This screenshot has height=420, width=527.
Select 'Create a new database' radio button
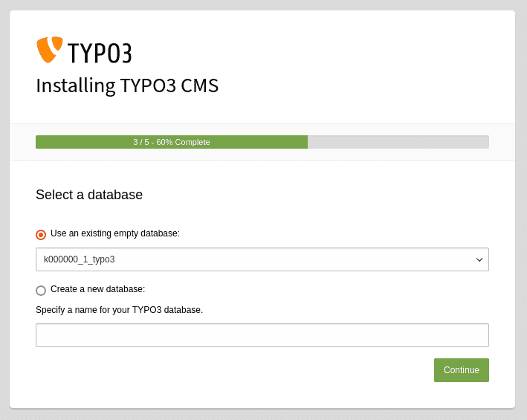[x=41, y=291]
